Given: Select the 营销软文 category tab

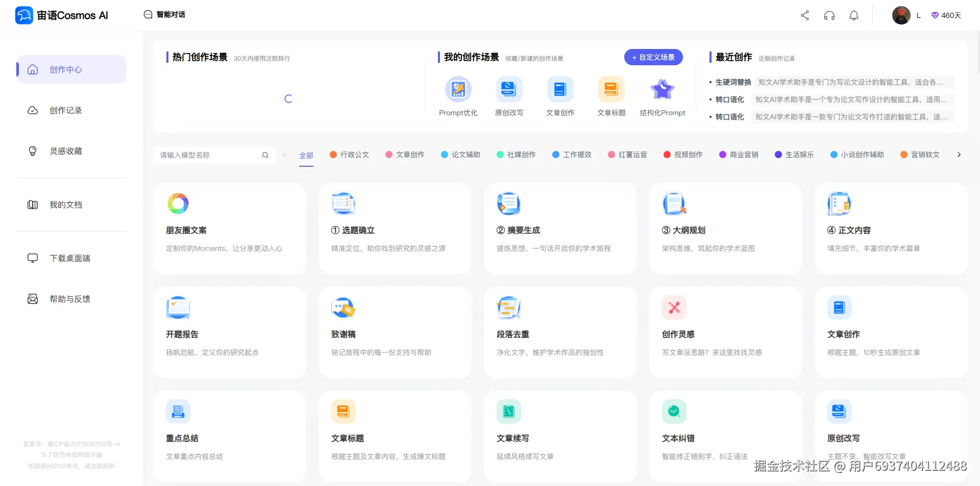Looking at the screenshot, I should [x=920, y=155].
